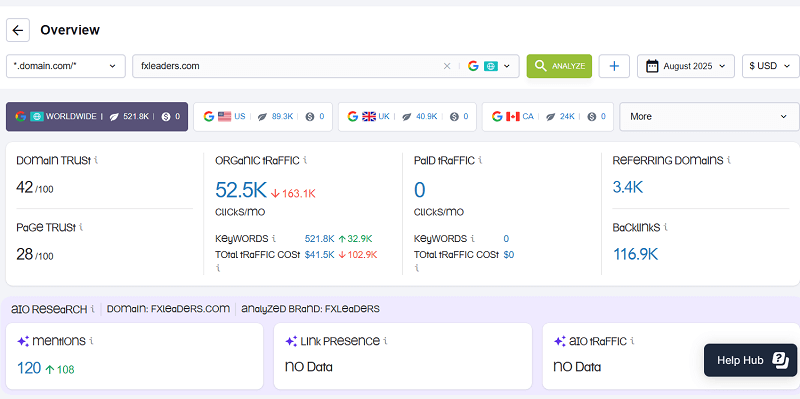
Task: Click the Mentions sparkle icon
Action: click(x=23, y=341)
